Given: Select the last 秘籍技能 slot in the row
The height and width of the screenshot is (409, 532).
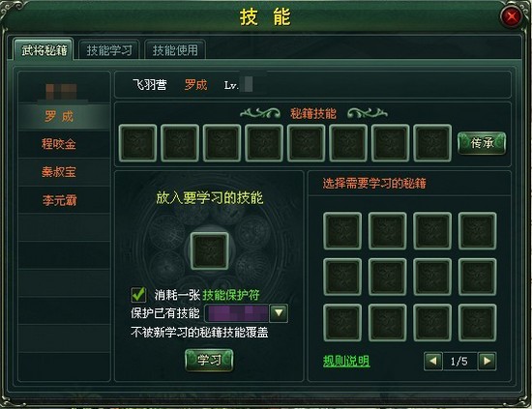Looking at the screenshot, I should [432, 143].
